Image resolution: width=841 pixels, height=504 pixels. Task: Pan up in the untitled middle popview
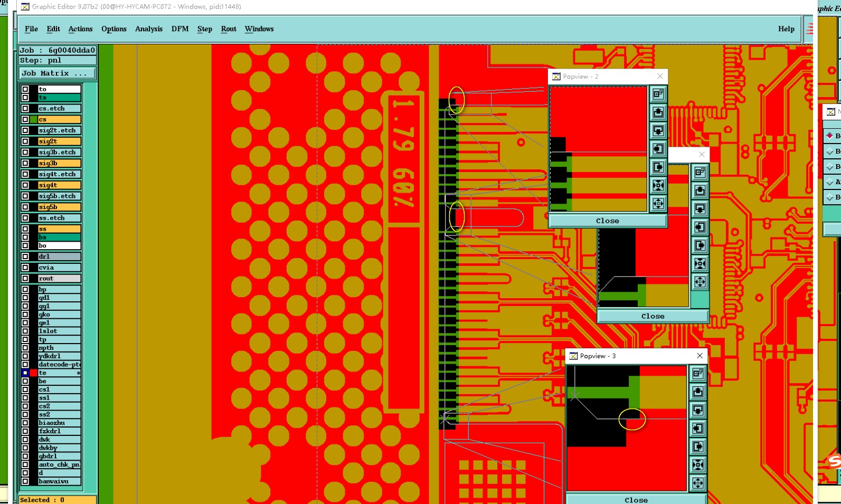700,191
